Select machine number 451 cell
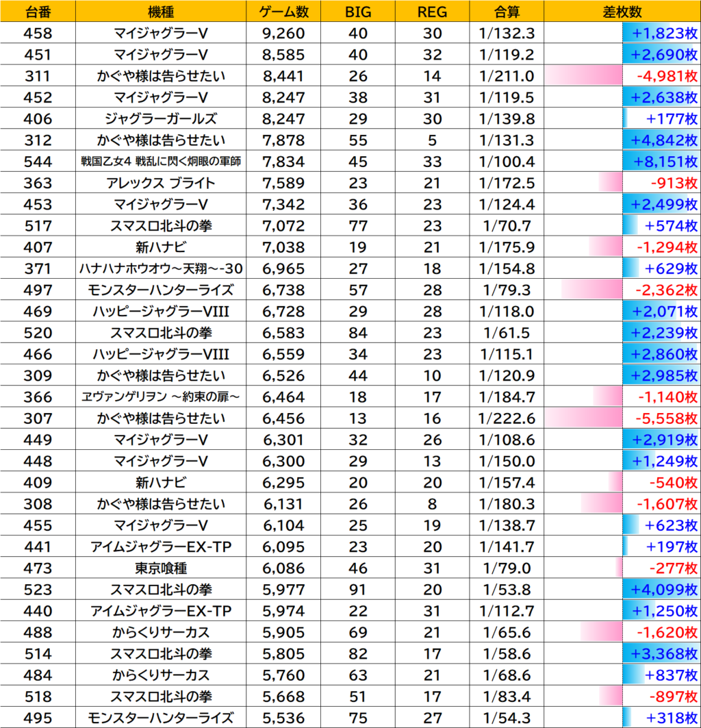The width and height of the screenshot is (701, 728). pos(38,54)
